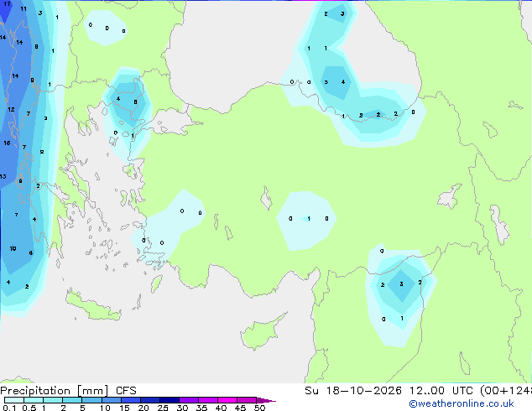Click the map value '13' on left edge
532x411 pixels.
pos(3,176)
